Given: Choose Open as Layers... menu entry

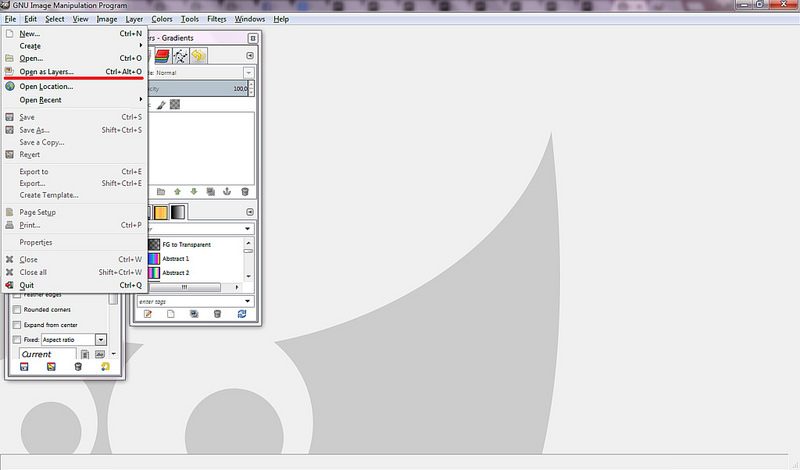Looking at the screenshot, I should (x=75, y=72).
